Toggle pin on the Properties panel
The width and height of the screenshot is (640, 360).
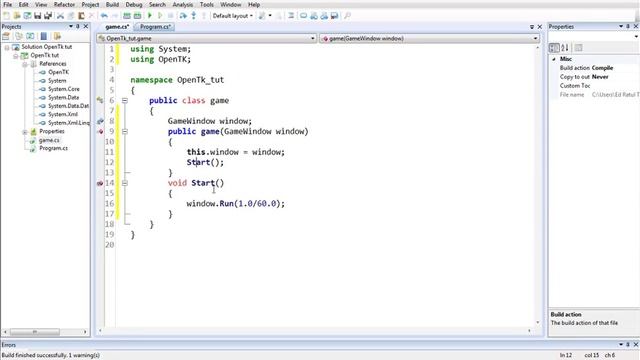point(628,27)
